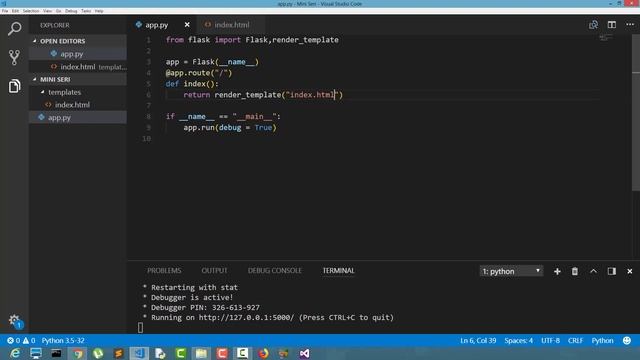Image resolution: width=640 pixels, height=360 pixels.
Task: Create a new terminal with plus icon
Action: [557, 271]
